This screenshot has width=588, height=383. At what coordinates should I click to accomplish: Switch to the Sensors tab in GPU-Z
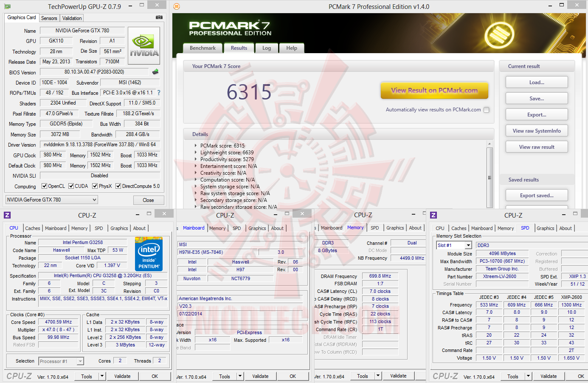coord(49,18)
